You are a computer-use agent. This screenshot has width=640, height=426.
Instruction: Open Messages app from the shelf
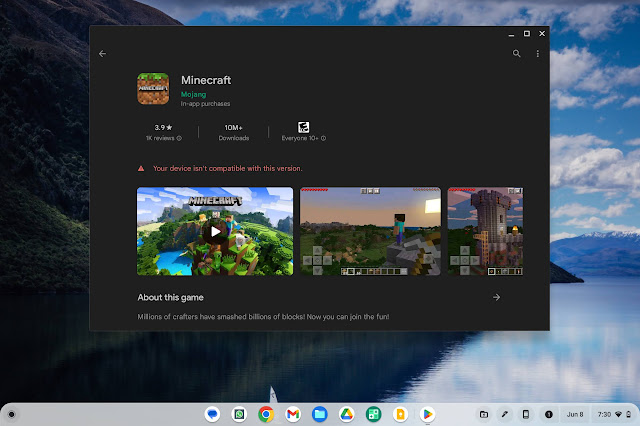(x=212, y=415)
